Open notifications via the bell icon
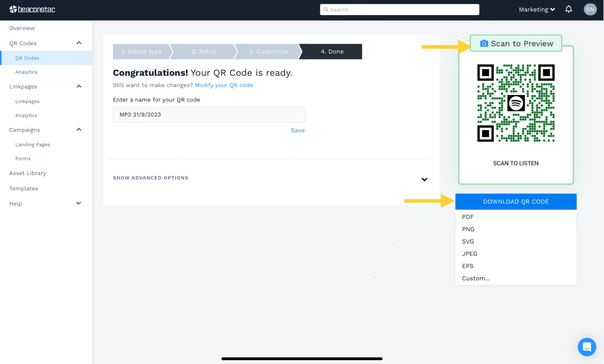Viewport: 604px width, 364px height. pyautogui.click(x=569, y=9)
